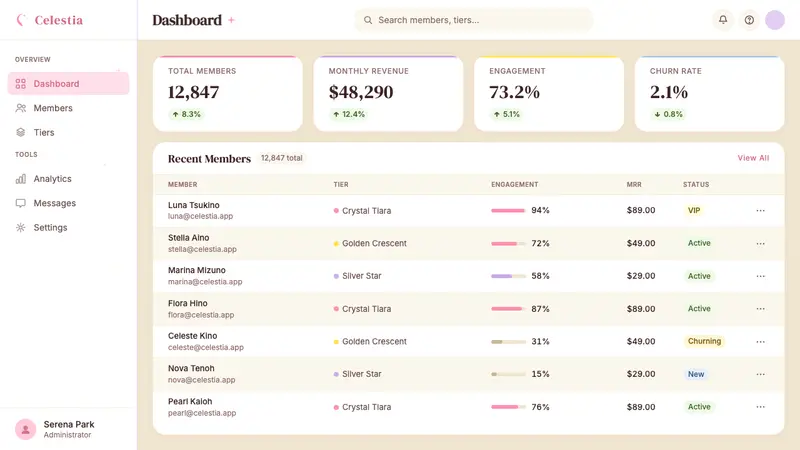Image resolution: width=800 pixels, height=450 pixels.
Task: Click Pearl Kaioh's $89.00 MRR
Action: 641,407
